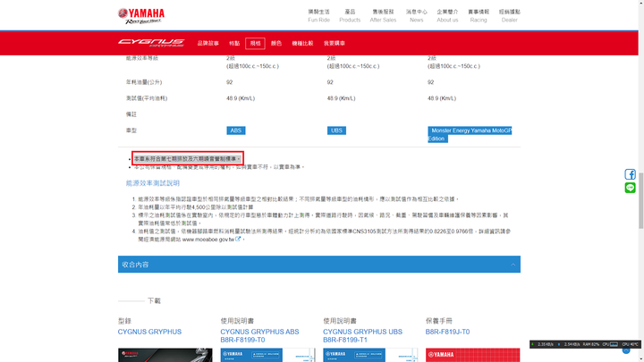The image size is (644, 362).
Task: Go to 機種比較 section tab
Action: (302, 43)
